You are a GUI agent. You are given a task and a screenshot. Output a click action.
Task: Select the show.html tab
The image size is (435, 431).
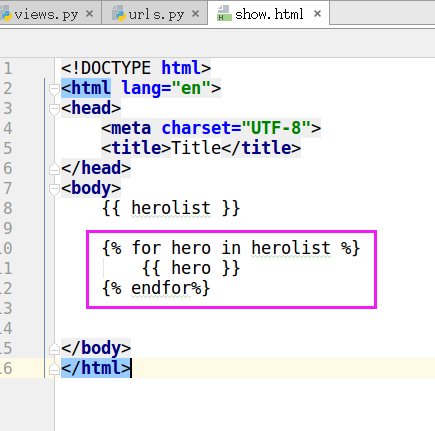(x=269, y=14)
